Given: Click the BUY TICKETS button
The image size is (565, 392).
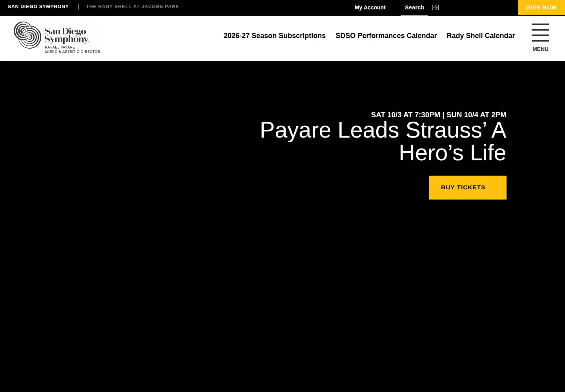Looking at the screenshot, I should point(468,187).
